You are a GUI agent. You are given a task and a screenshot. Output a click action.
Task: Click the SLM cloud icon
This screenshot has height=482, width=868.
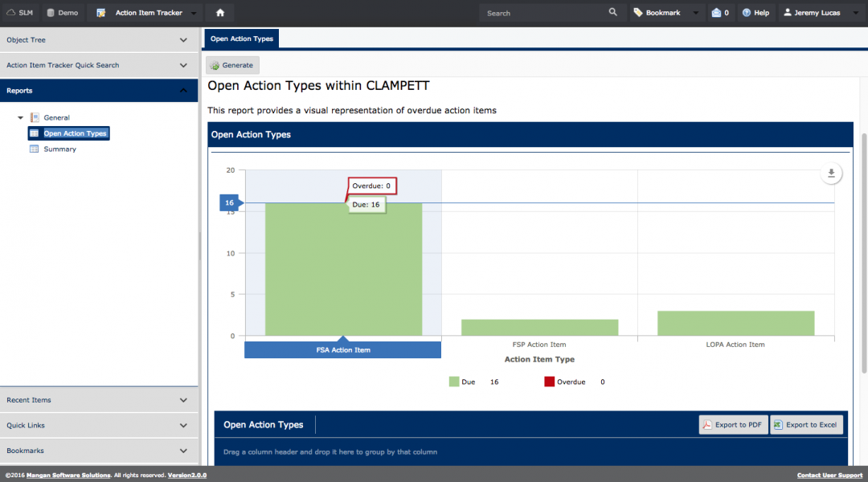[11, 13]
